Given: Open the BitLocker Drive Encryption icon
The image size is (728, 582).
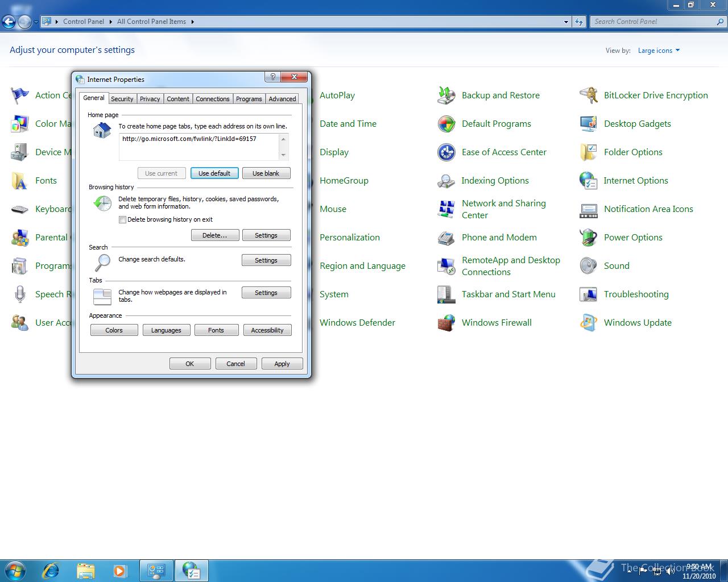Looking at the screenshot, I should click(589, 95).
